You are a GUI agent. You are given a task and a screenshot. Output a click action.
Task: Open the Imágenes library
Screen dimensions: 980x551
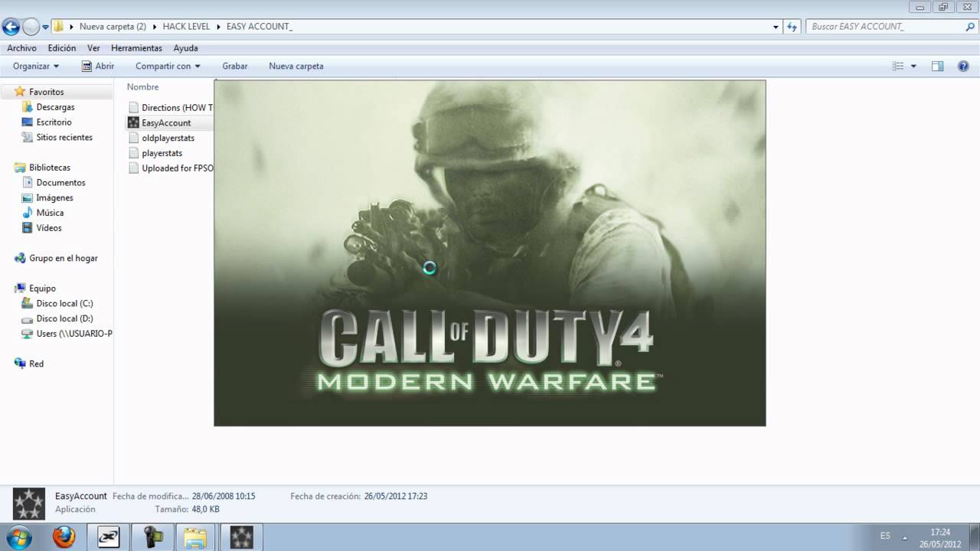tap(54, 198)
